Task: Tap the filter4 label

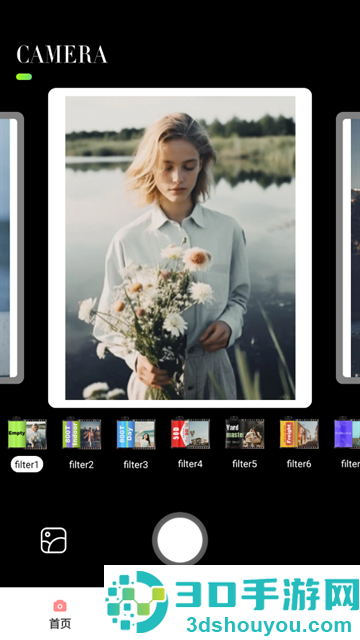Action: pos(190,464)
